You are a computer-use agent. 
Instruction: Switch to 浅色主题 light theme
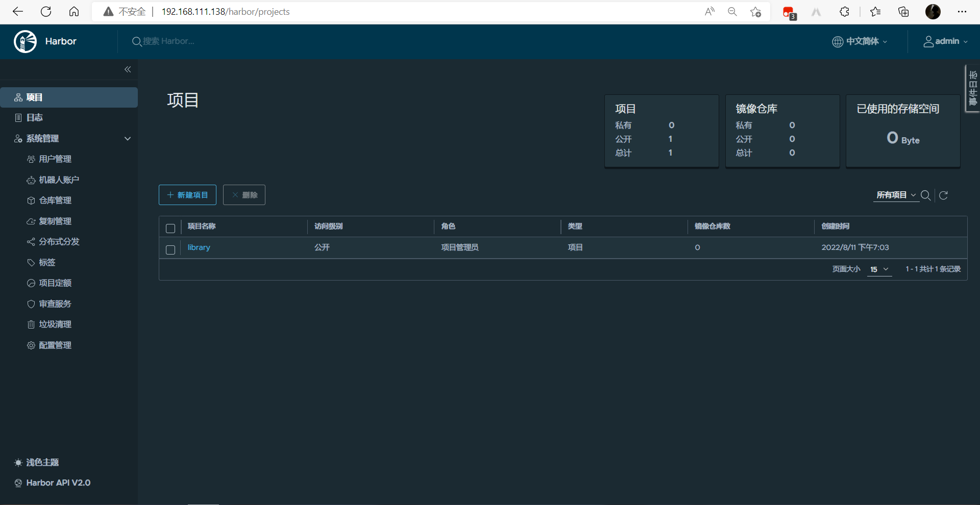[x=37, y=463]
